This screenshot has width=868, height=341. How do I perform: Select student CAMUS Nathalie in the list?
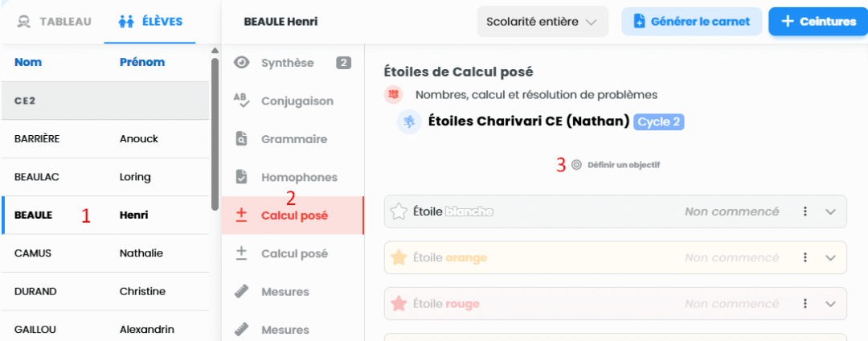pos(105,253)
